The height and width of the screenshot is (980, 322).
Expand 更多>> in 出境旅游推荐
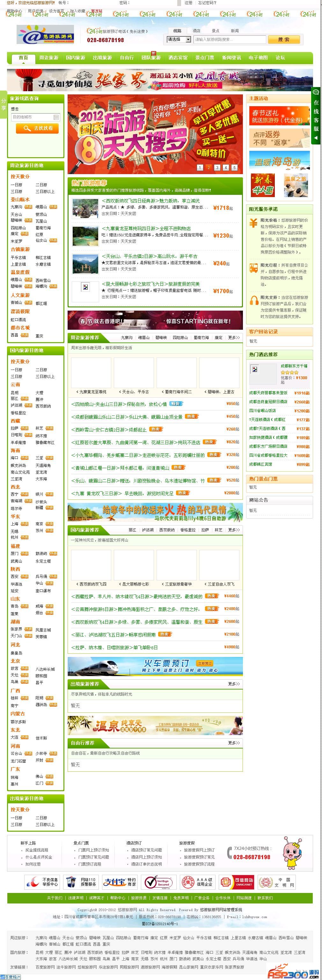[234, 684]
